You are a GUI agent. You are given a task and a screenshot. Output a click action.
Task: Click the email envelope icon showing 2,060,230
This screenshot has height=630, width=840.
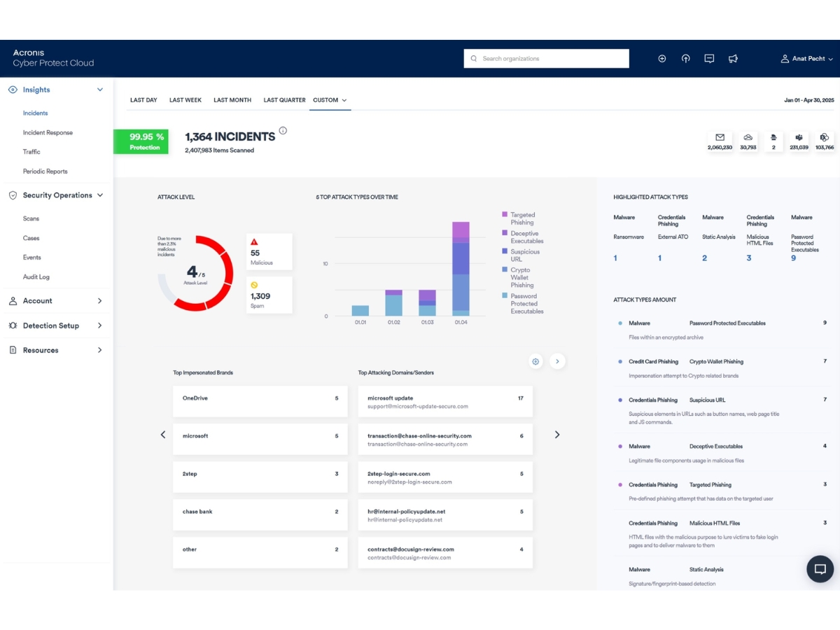coord(720,138)
